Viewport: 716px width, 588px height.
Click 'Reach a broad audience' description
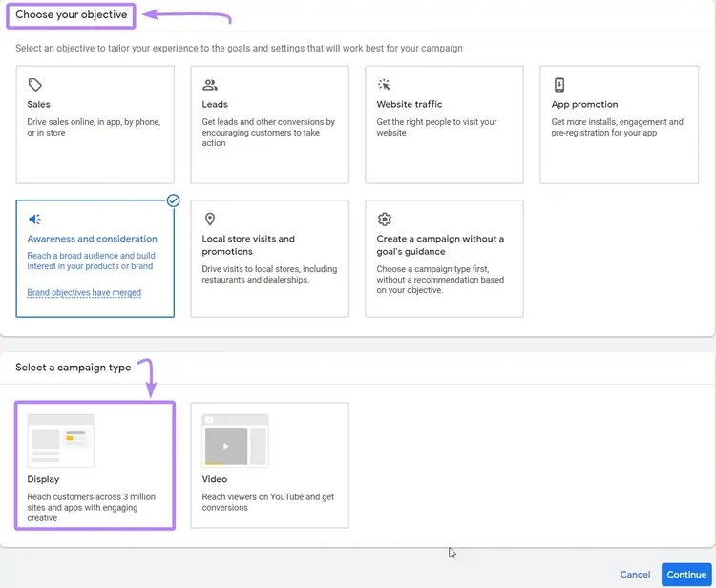[91, 262]
